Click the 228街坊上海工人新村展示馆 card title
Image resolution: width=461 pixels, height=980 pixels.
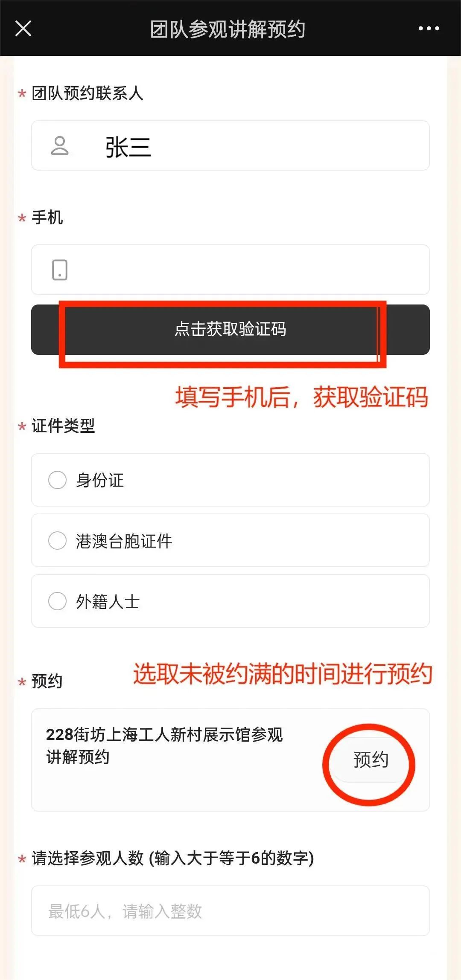[x=164, y=745]
